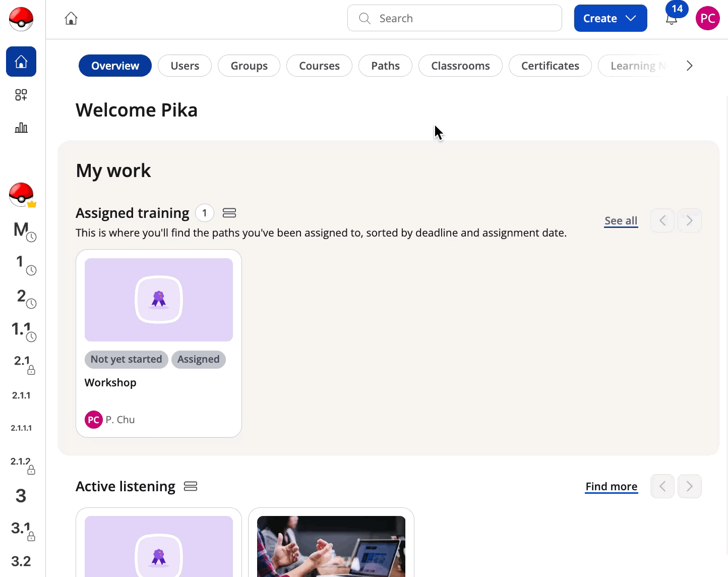The width and height of the screenshot is (728, 577).
Task: Expand the Create dropdown button
Action: click(611, 18)
